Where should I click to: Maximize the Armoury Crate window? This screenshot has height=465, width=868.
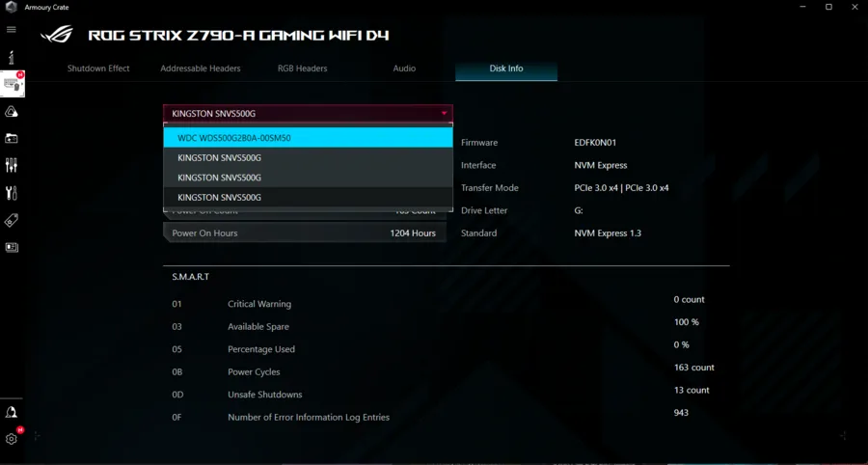pos(828,7)
